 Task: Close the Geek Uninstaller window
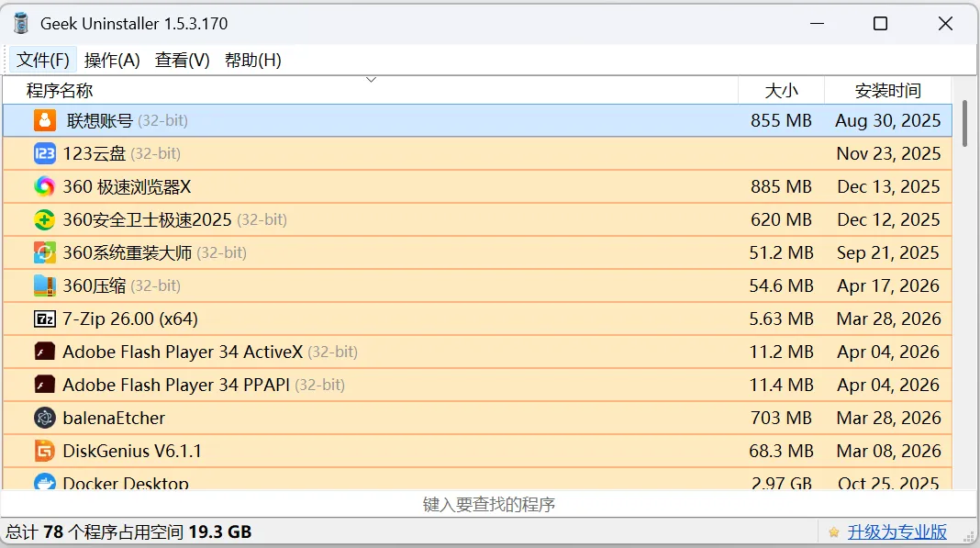tap(945, 24)
